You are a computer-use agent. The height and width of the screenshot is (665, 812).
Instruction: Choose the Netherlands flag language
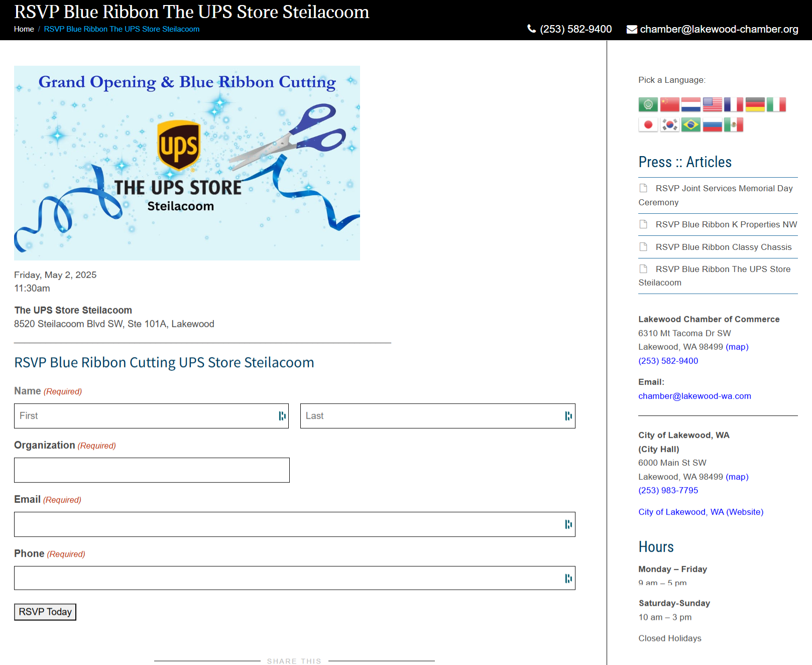pos(690,104)
